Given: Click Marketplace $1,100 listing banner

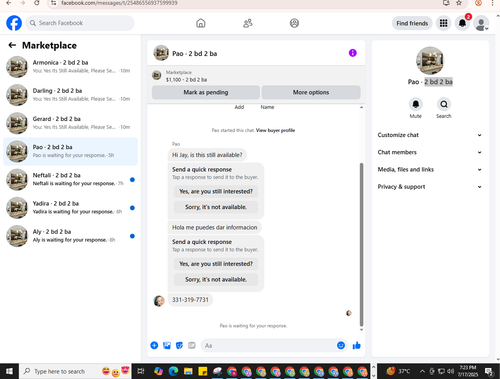Looking at the screenshot, I should tap(256, 76).
